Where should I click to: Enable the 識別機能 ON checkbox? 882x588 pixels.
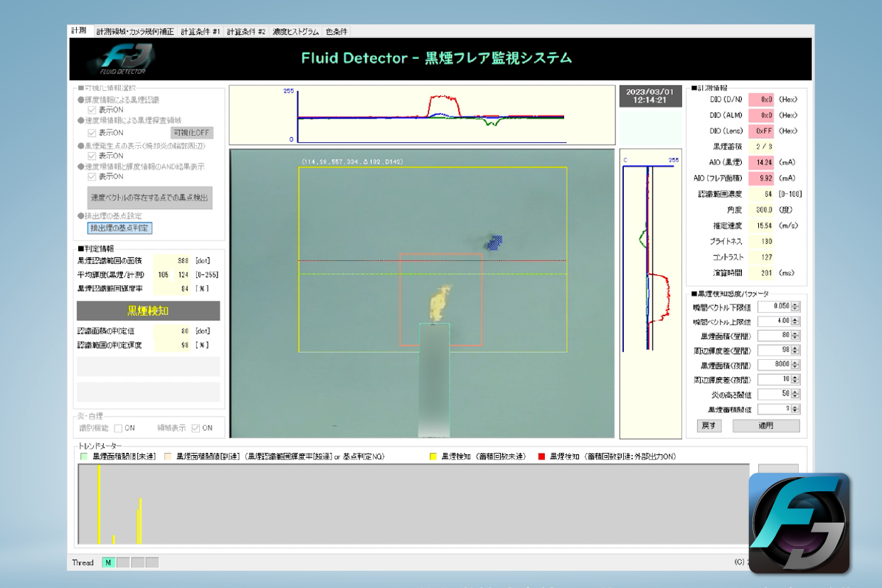click(118, 428)
